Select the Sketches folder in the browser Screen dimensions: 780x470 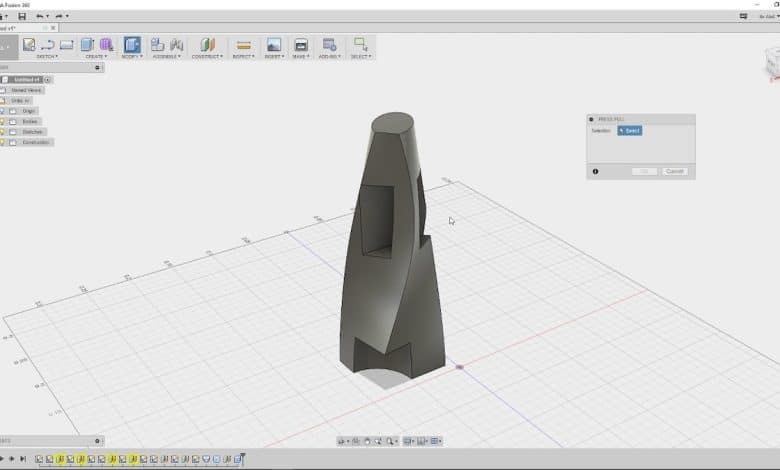click(x=32, y=132)
